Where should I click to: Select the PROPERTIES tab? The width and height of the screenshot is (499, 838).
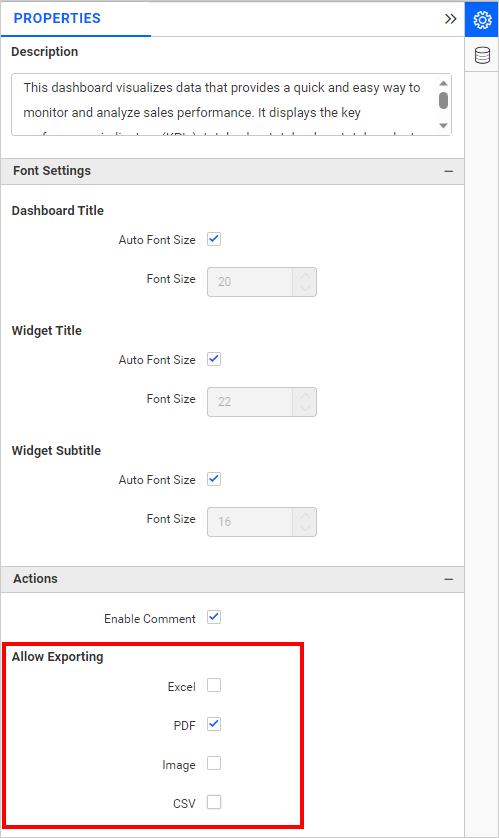pyautogui.click(x=57, y=19)
